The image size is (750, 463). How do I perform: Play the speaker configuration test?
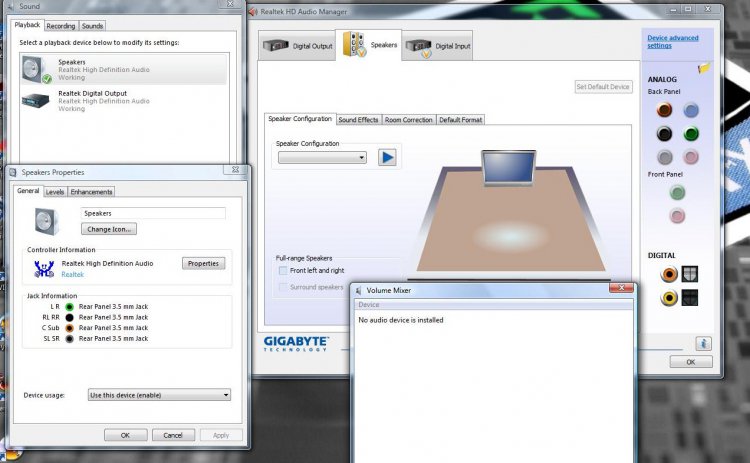coord(387,157)
